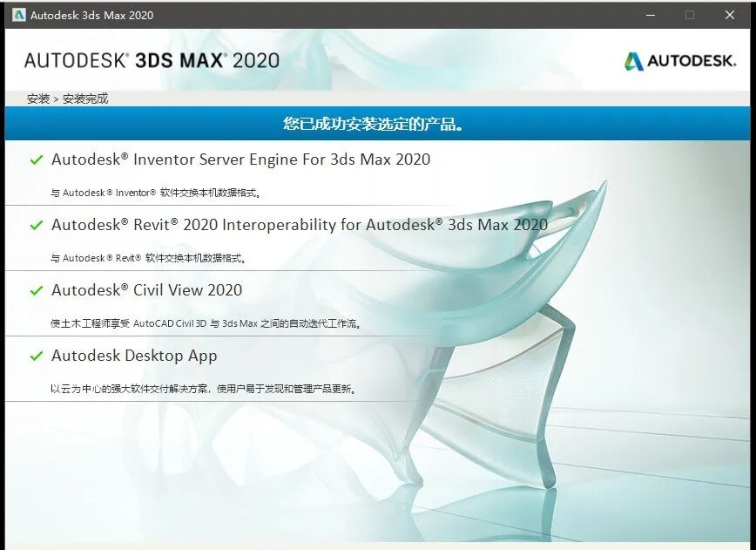The width and height of the screenshot is (756, 550).
Task: Click the 安装 breadcrumb step
Action: click(x=38, y=98)
